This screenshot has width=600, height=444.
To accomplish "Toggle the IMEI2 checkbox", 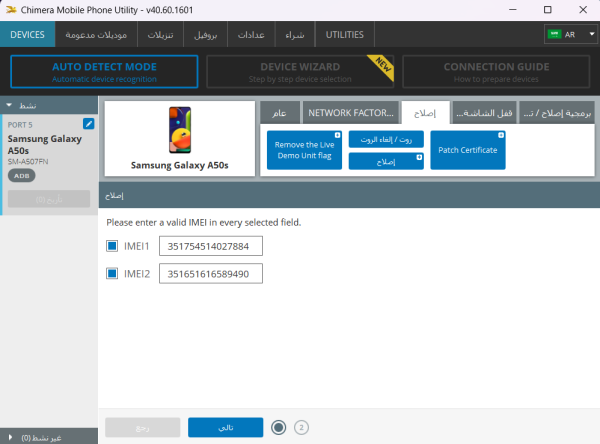I will [112, 273].
